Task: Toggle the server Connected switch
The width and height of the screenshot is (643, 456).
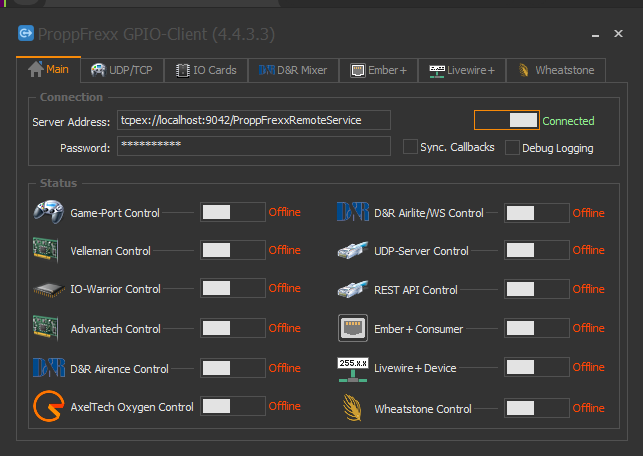Action: point(506,121)
